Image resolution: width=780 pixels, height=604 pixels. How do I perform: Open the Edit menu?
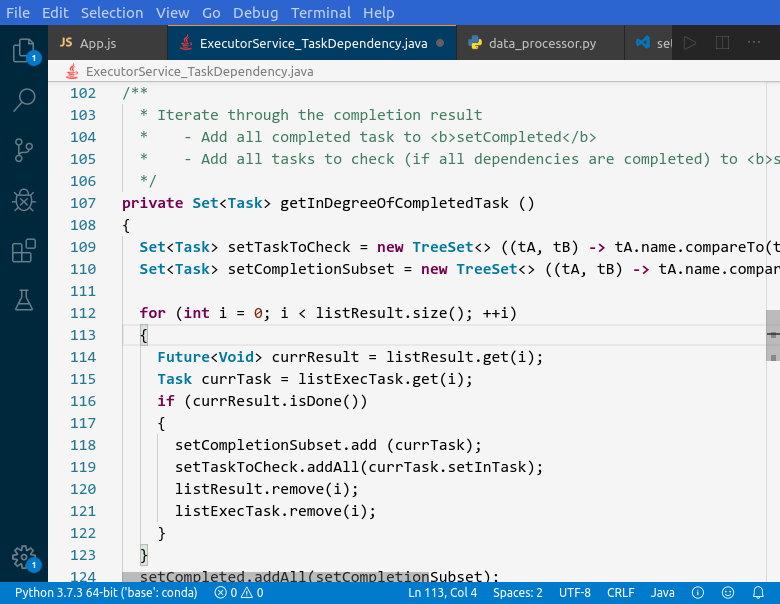[x=55, y=12]
